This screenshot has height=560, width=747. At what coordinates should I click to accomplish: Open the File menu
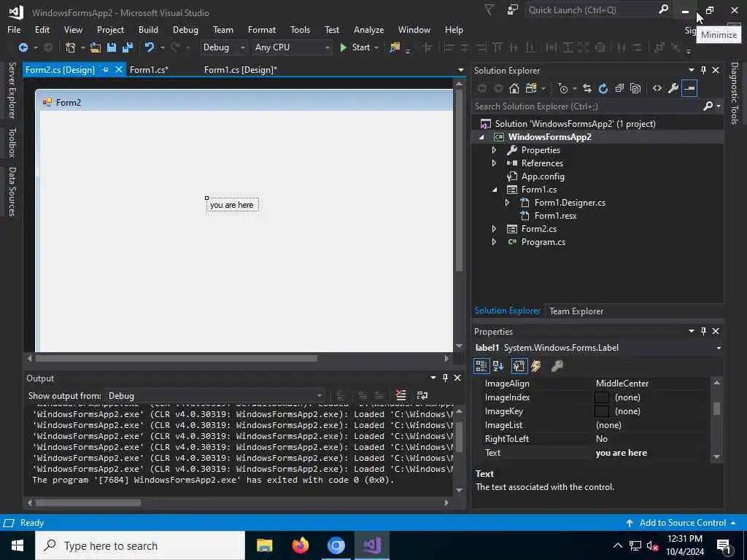(14, 29)
